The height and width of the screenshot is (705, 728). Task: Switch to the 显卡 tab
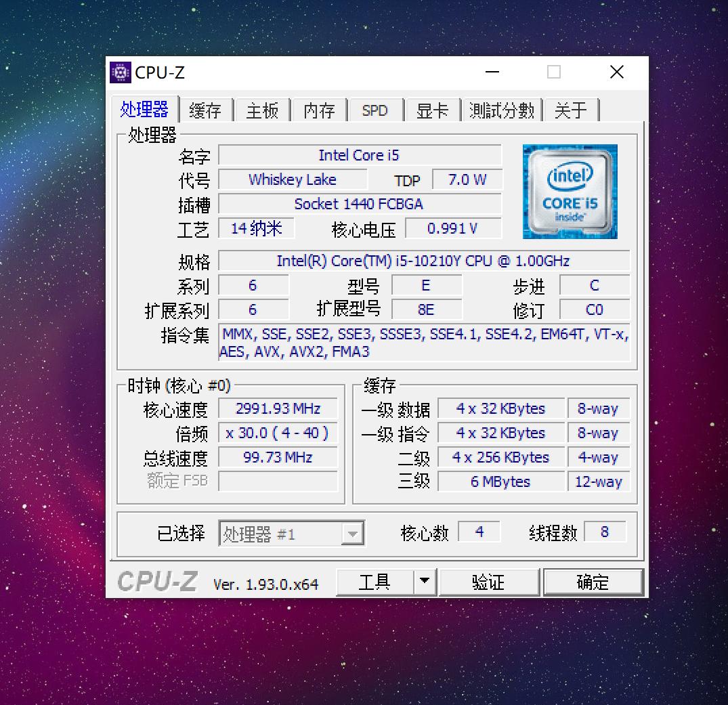point(432,110)
